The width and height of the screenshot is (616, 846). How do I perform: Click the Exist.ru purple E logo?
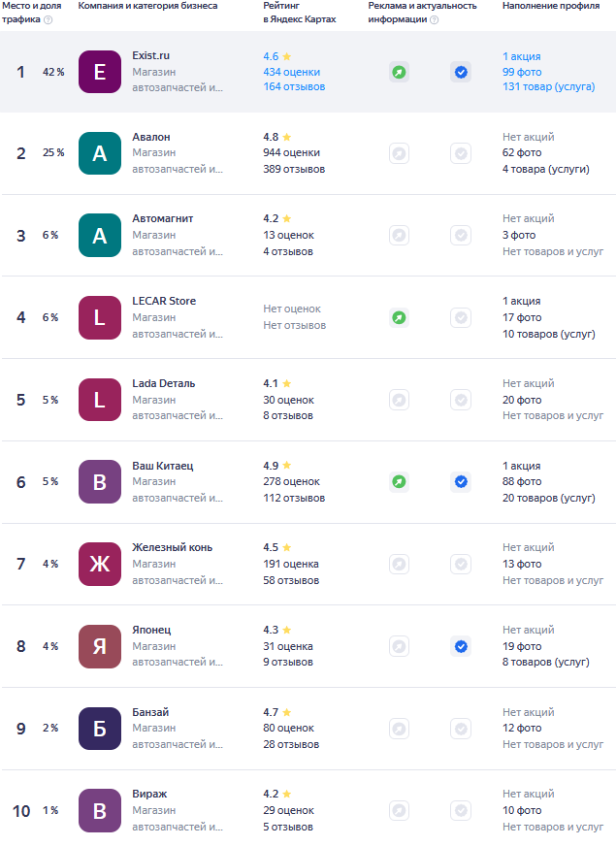pyautogui.click(x=100, y=72)
